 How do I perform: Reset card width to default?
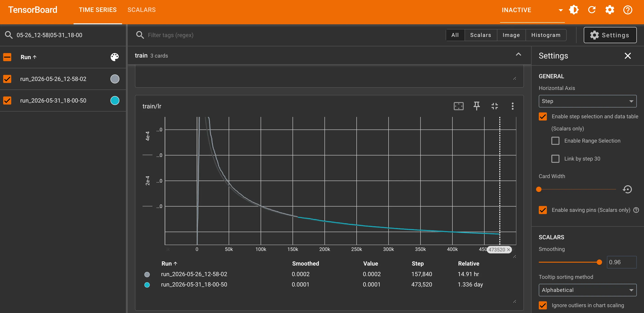[x=627, y=189]
